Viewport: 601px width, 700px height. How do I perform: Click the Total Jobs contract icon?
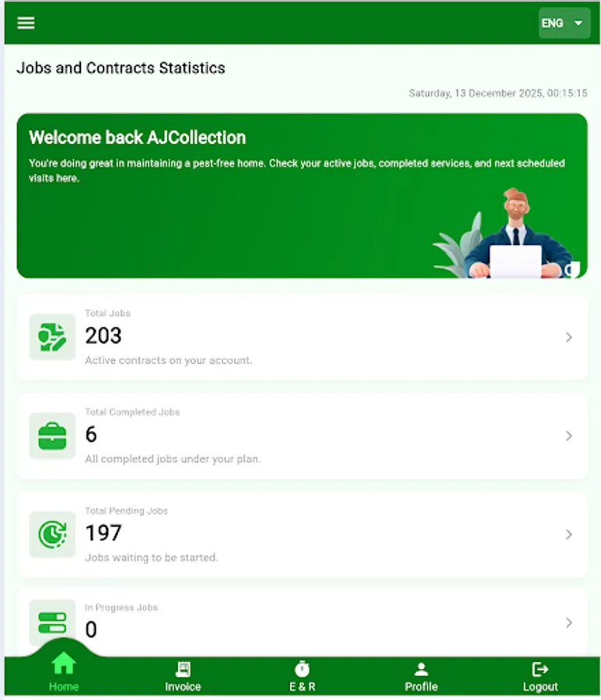[51, 337]
